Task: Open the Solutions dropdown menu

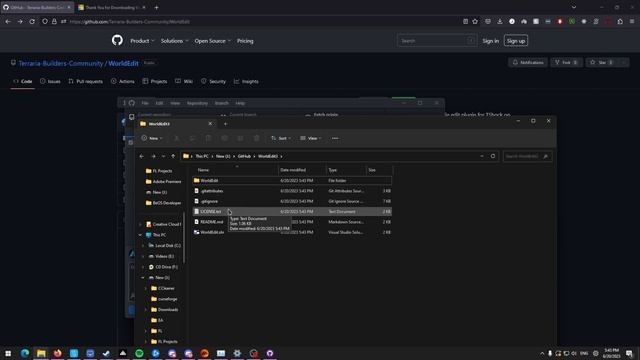Action: click(x=174, y=41)
